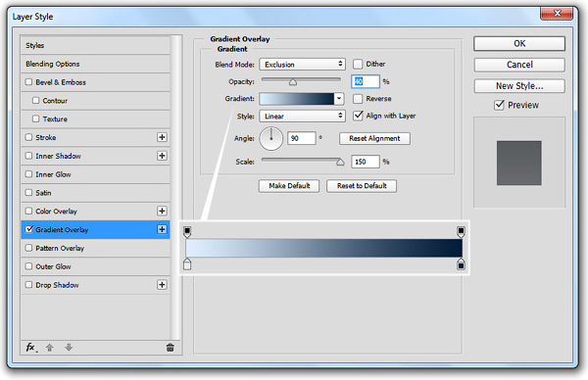Select the Inner Glow label
Screen dimensions: 588x380
point(53,174)
